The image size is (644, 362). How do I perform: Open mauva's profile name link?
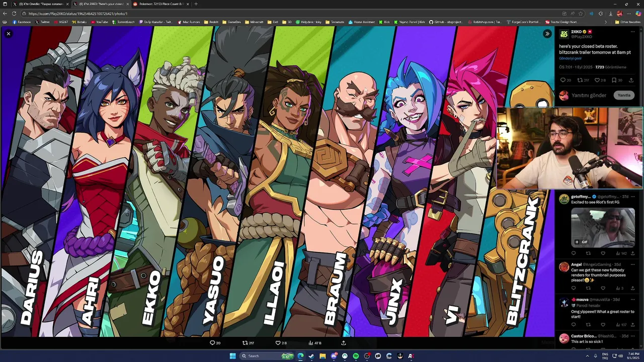click(582, 299)
